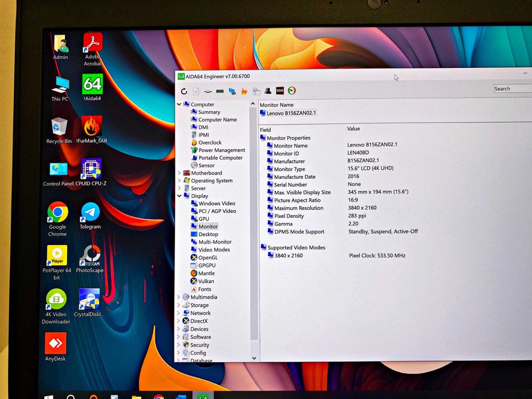Open the Control Panel desktop icon

tap(58, 174)
